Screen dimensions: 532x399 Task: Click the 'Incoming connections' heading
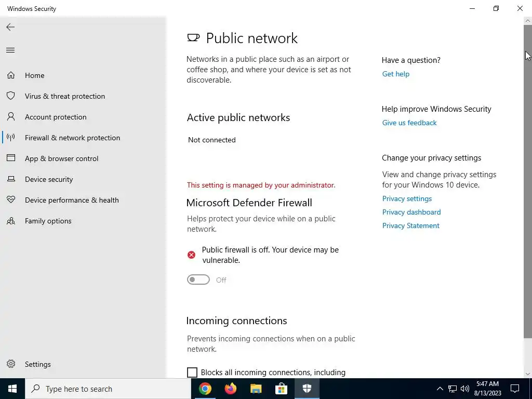coord(236,321)
